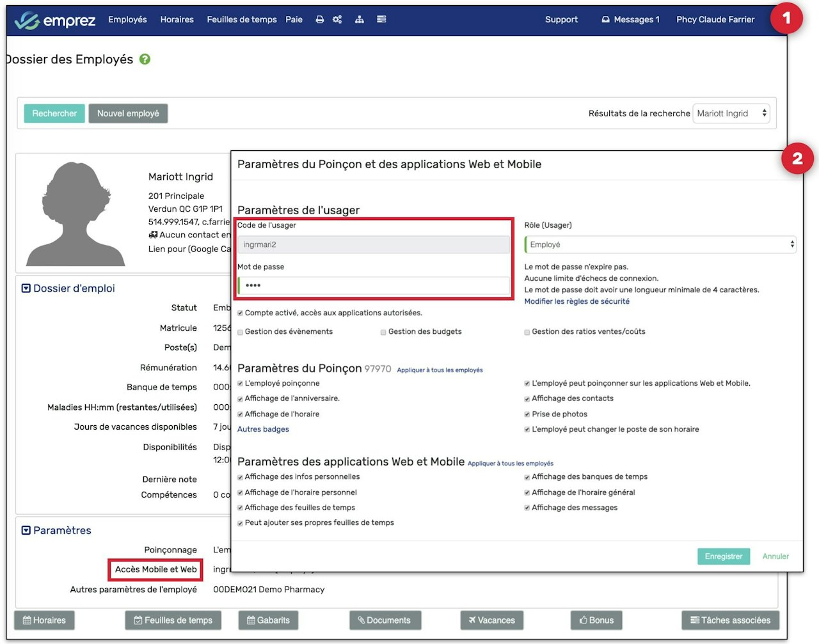819x644 pixels.
Task: Open the Rôle (Usager) dropdown
Action: [x=660, y=244]
